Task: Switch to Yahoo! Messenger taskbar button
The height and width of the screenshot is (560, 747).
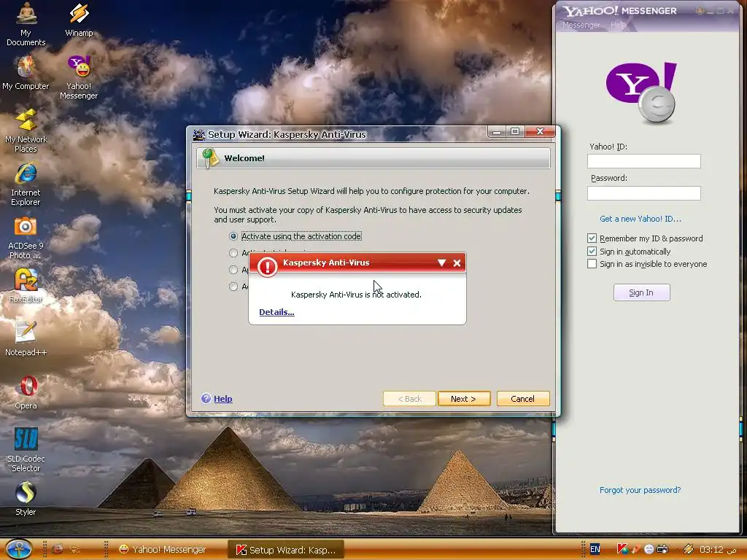Action: point(163,549)
